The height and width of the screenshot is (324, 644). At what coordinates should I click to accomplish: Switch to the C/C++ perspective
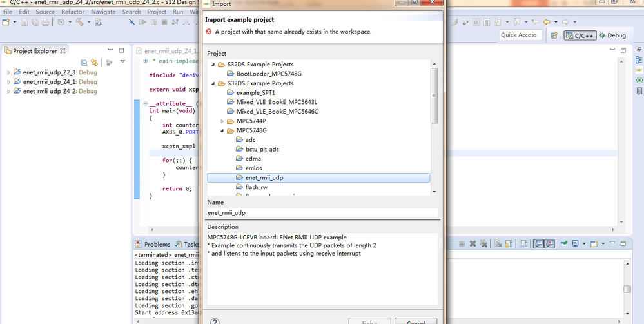point(580,35)
